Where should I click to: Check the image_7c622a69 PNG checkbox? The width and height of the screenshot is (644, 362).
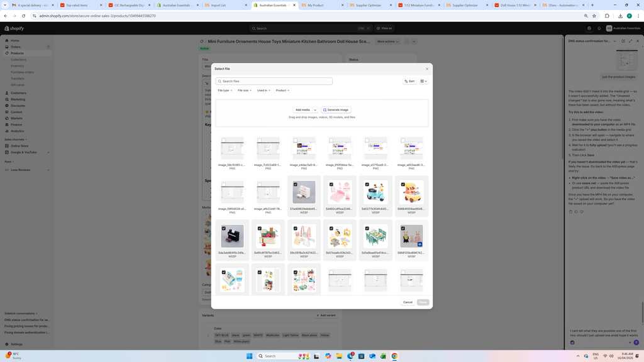pos(260,141)
